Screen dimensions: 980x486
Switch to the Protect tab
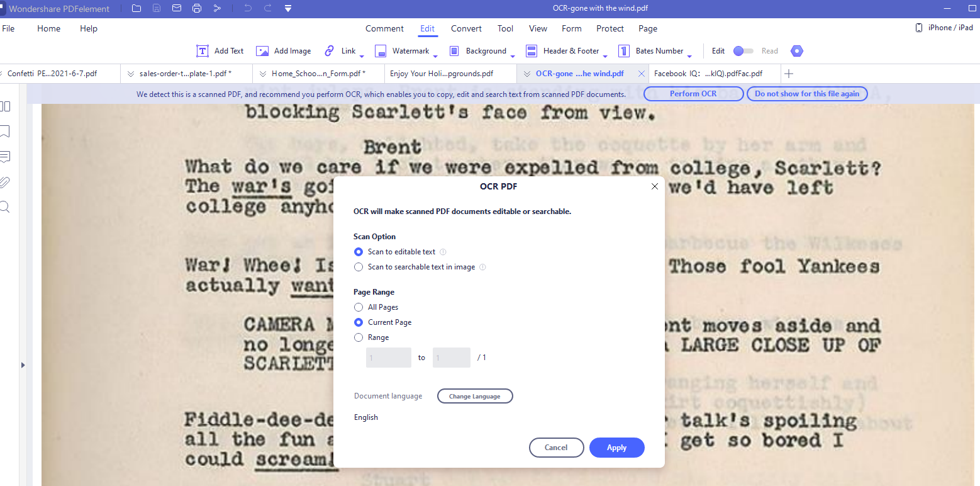pyautogui.click(x=610, y=28)
